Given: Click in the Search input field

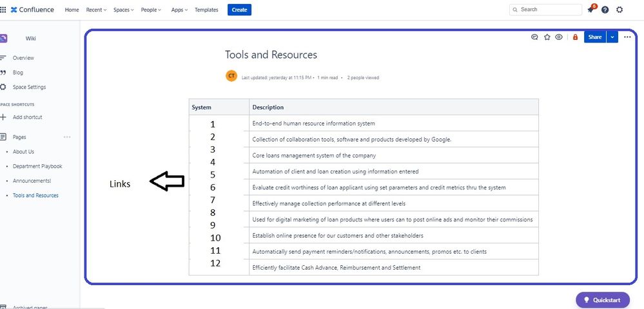Looking at the screenshot, I should point(545,10).
